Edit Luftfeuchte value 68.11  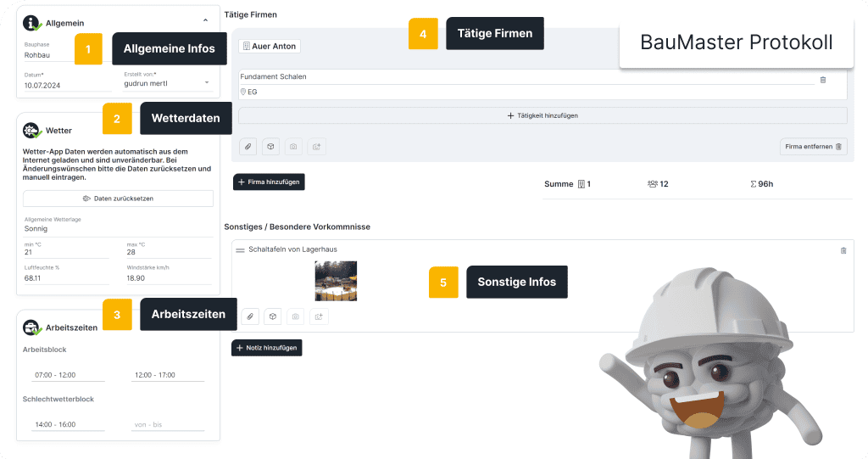point(66,278)
